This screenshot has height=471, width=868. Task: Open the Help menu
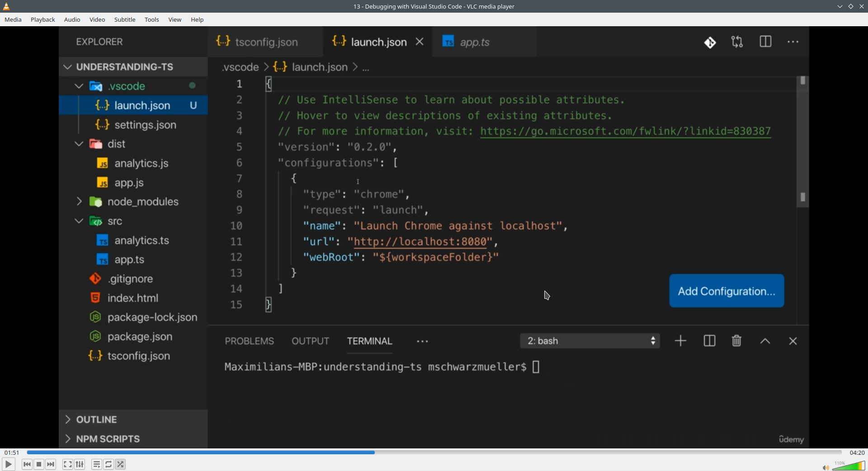click(x=198, y=19)
